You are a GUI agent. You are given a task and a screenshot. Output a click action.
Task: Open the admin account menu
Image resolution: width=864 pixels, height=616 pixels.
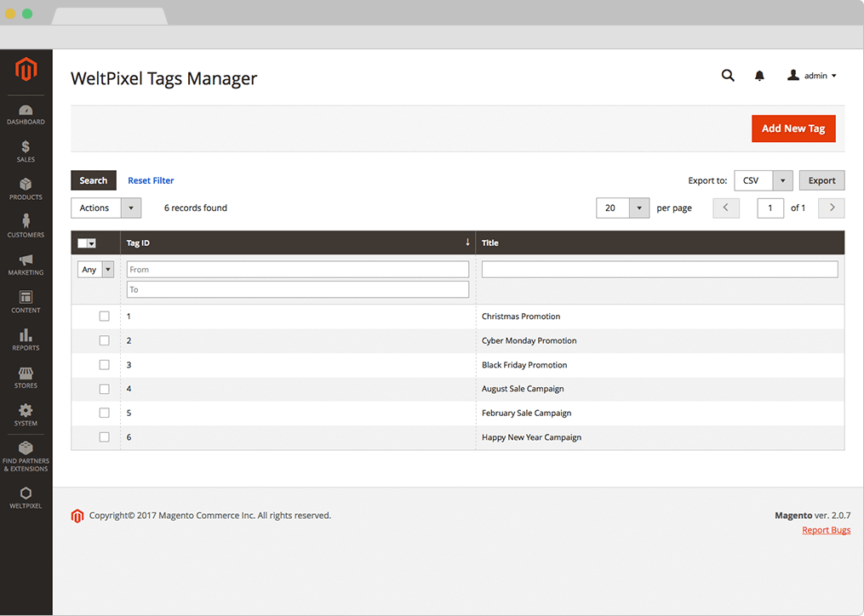[x=811, y=76]
